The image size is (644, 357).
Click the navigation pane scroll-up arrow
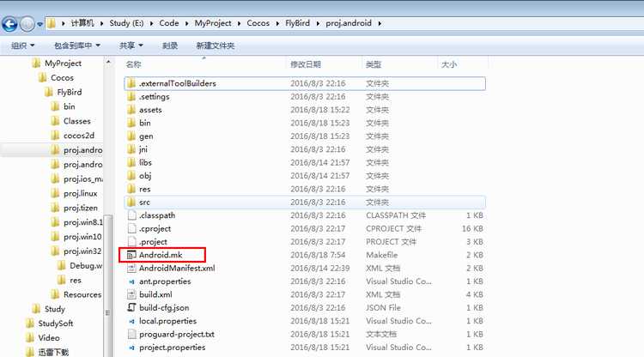pyautogui.click(x=108, y=63)
